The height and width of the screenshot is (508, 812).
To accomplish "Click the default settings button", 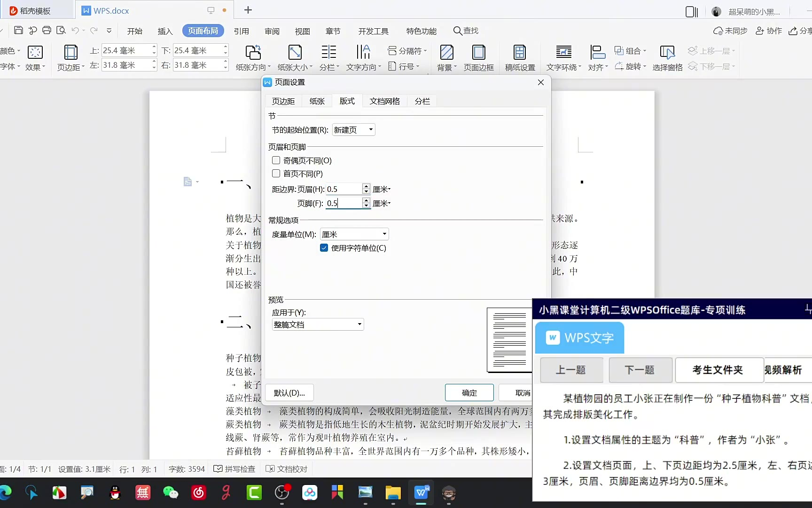I will 289,393.
